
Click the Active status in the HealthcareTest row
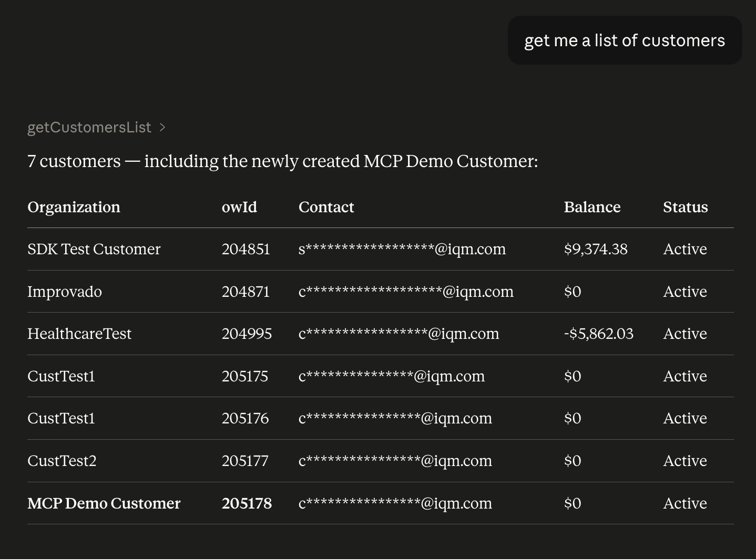point(685,334)
